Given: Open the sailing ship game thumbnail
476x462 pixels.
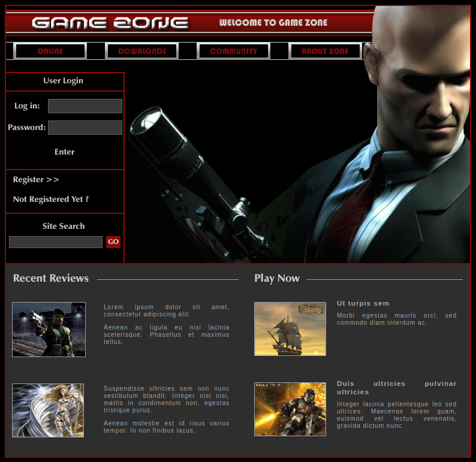Looking at the screenshot, I should pos(290,329).
